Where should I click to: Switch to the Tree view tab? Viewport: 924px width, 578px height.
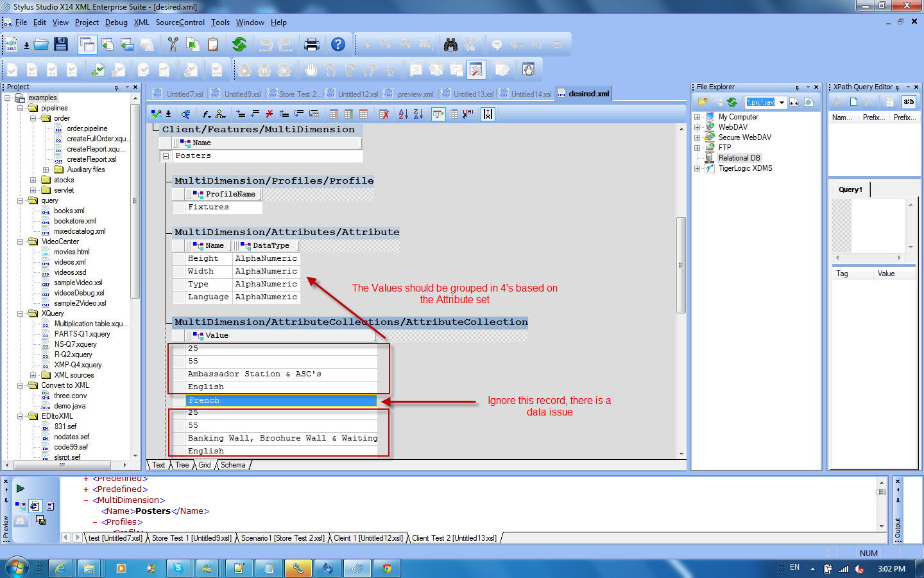point(182,465)
